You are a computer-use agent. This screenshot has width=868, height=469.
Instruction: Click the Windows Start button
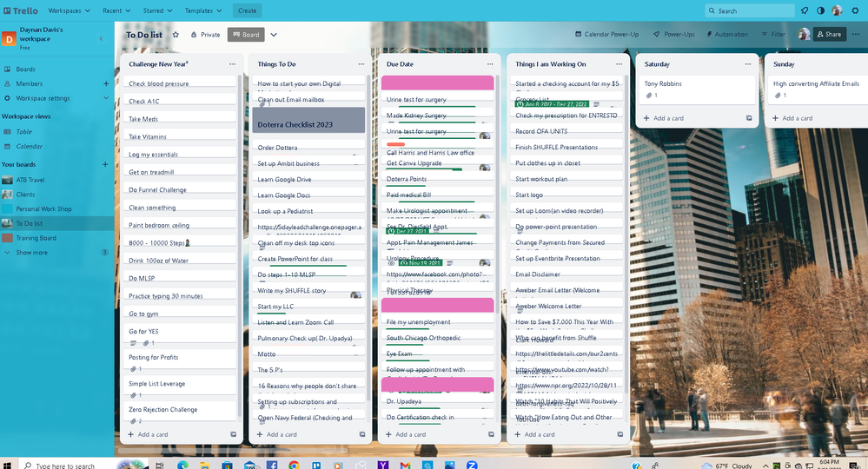click(x=7, y=466)
